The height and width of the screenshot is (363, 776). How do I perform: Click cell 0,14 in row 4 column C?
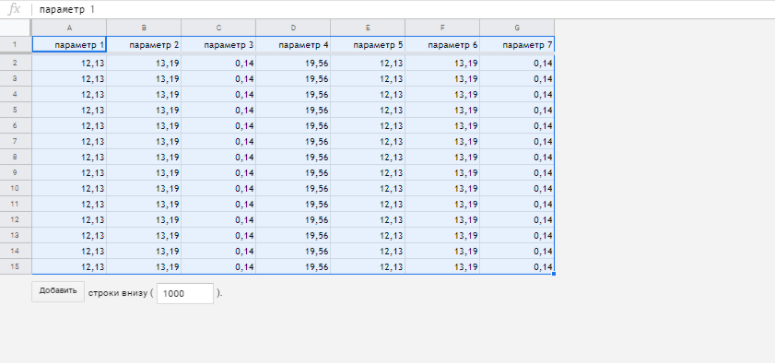[x=219, y=94]
